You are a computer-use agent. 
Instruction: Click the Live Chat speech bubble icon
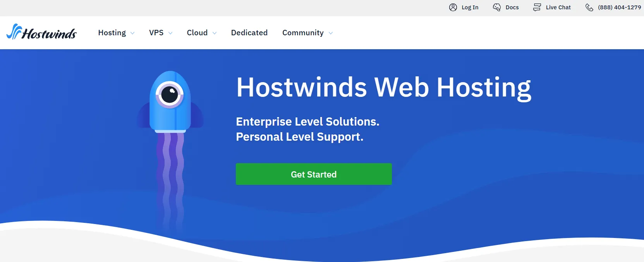click(x=537, y=7)
